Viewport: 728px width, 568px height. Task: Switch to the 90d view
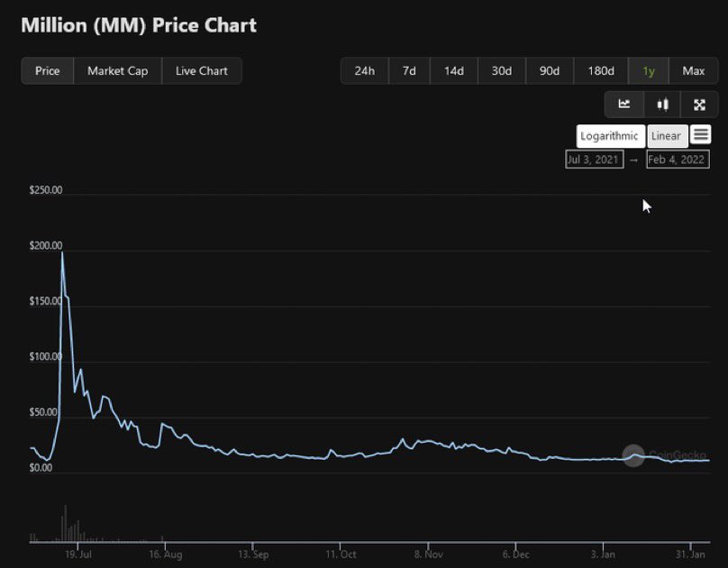pyautogui.click(x=550, y=70)
